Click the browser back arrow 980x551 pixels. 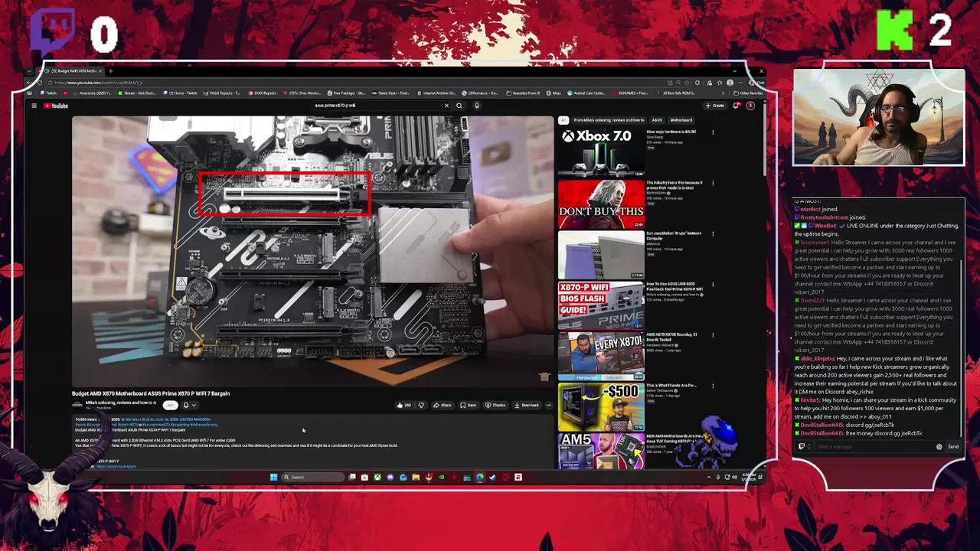(x=30, y=83)
